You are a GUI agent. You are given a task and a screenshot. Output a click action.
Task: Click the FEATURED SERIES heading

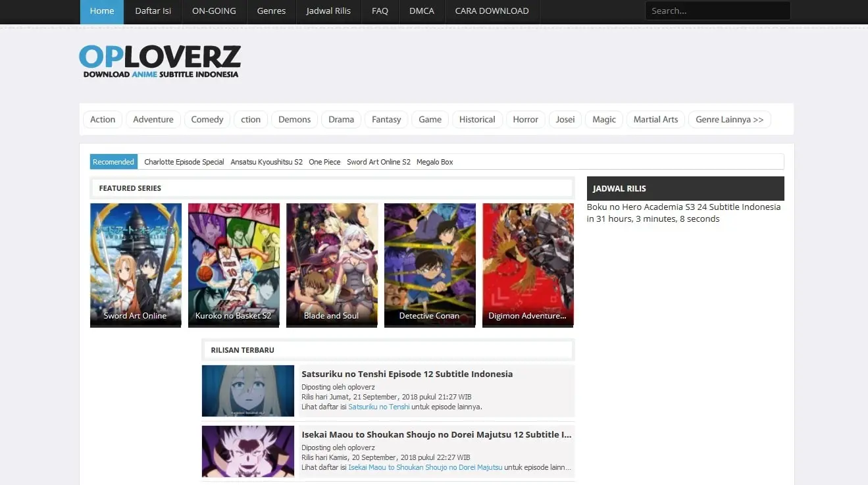click(130, 188)
